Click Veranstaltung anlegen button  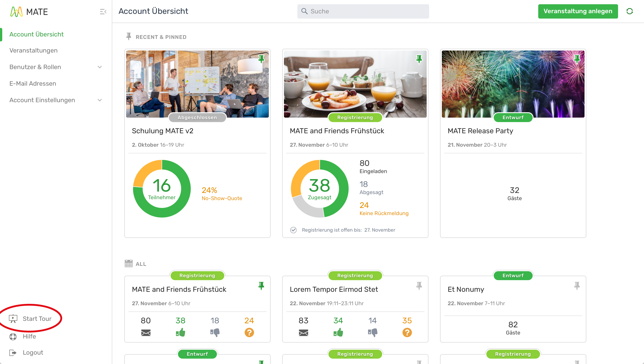[x=578, y=11]
